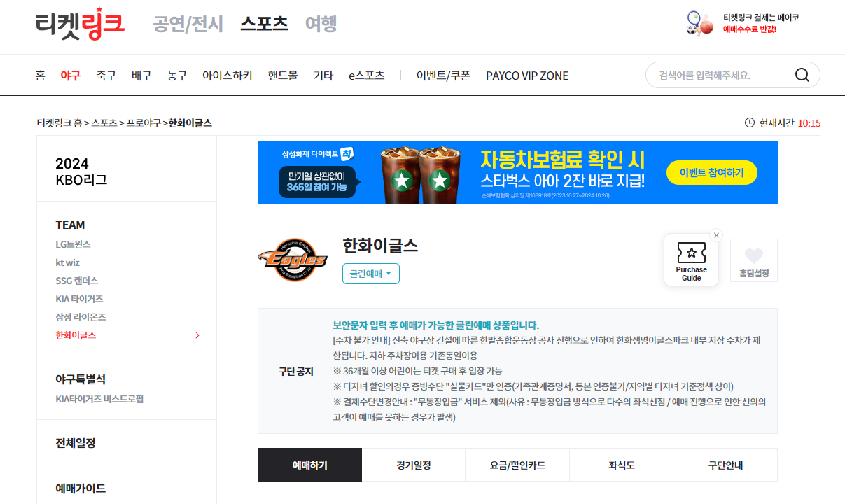This screenshot has height=504, width=845.
Task: Open 예매가이드 in the sidebar
Action: click(81, 489)
